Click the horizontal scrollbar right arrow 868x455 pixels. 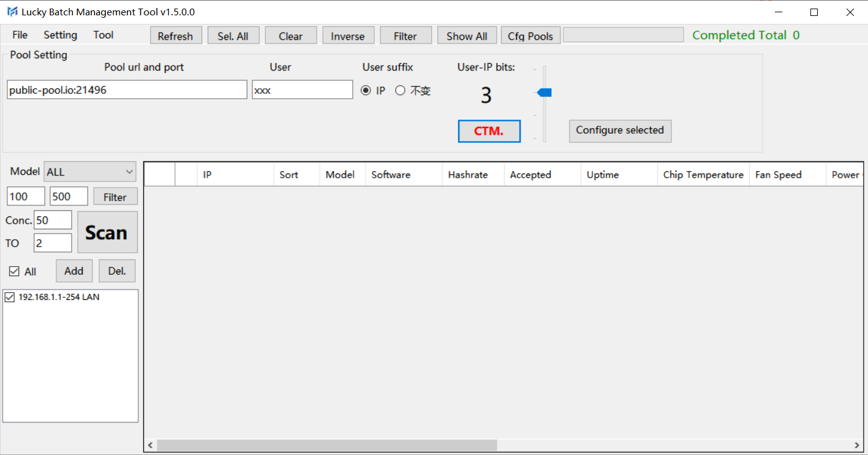point(857,445)
